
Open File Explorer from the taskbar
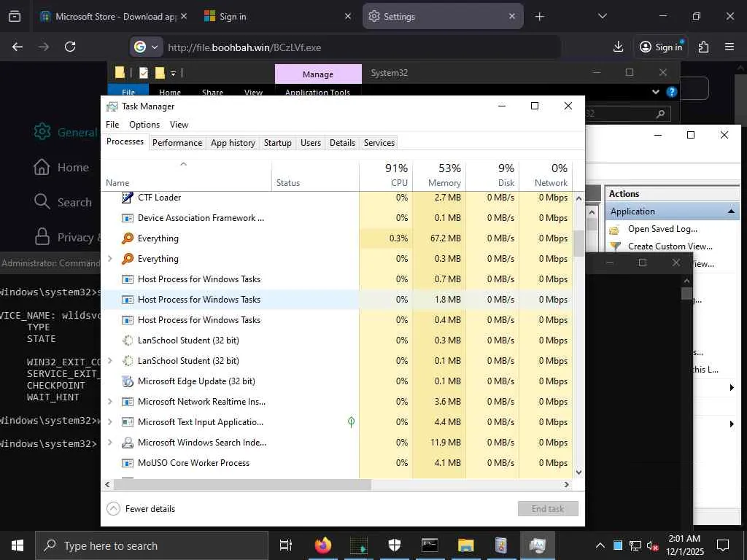point(465,545)
